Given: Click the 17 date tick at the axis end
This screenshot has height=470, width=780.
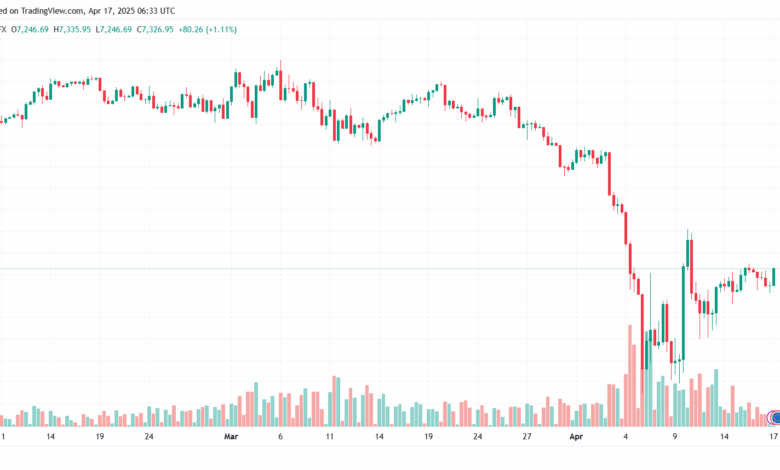Looking at the screenshot, I should click(x=774, y=437).
